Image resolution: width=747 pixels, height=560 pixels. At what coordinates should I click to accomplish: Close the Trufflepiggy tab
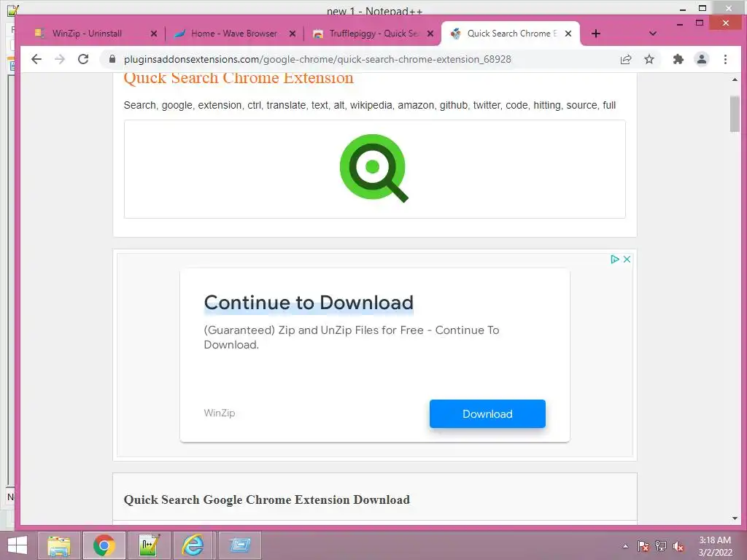click(430, 34)
